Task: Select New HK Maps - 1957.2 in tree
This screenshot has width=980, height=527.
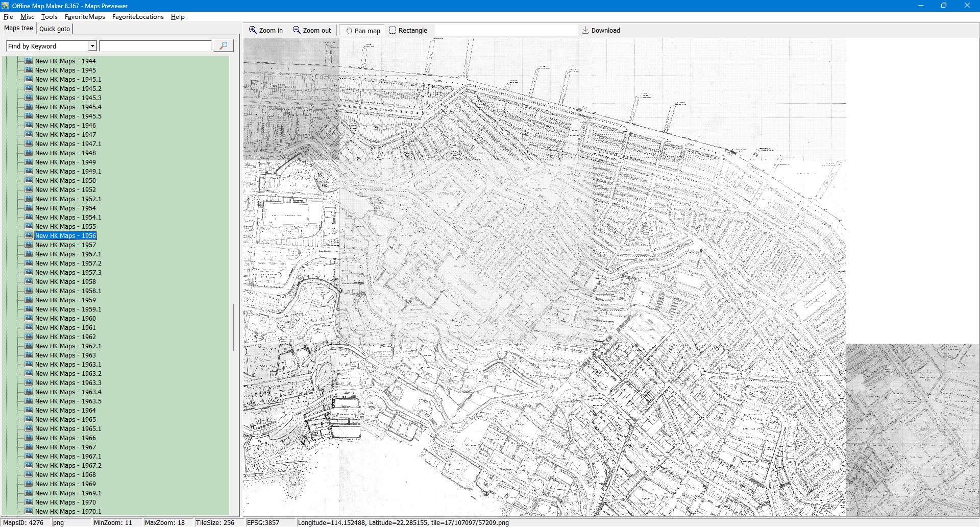Action: tap(68, 263)
